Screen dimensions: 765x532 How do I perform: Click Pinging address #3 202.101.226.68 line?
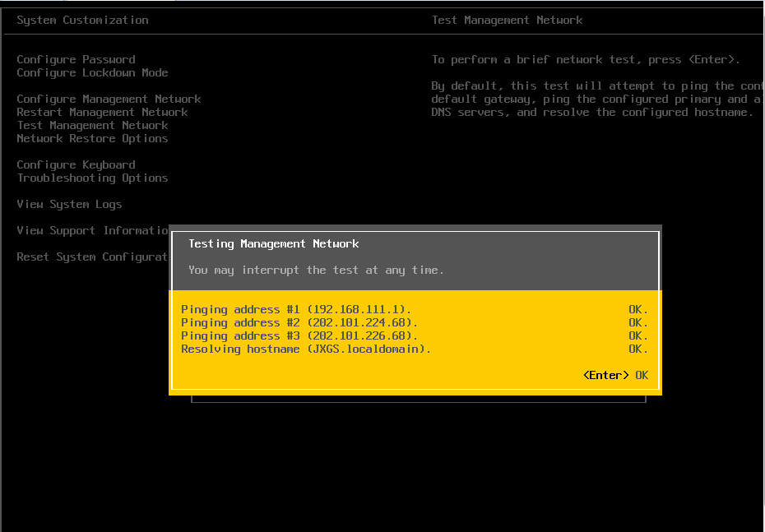(299, 335)
